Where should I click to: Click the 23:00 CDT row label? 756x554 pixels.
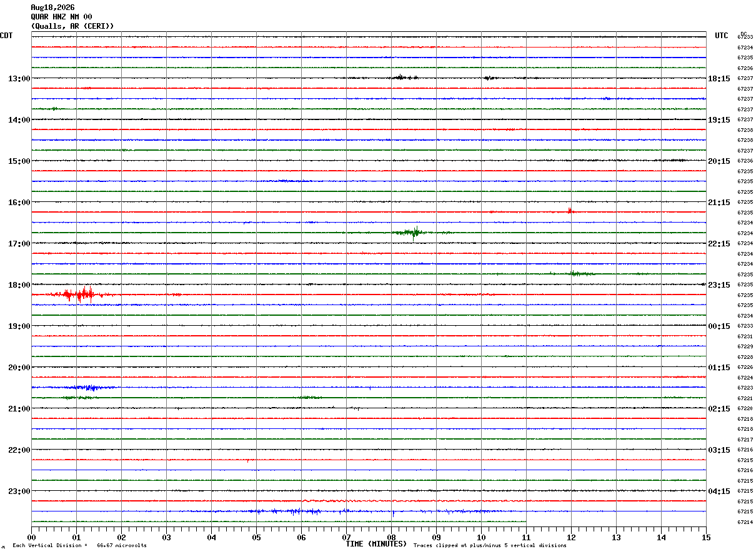(x=19, y=491)
